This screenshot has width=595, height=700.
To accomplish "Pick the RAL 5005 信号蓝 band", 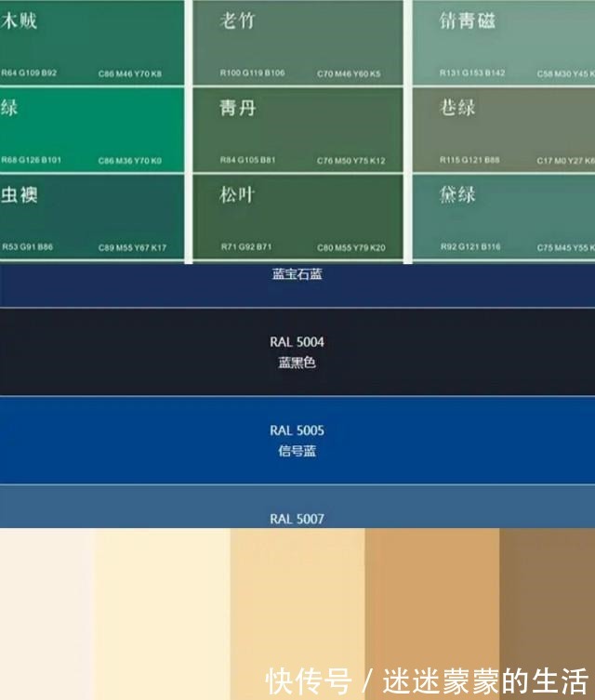I will coord(297,441).
